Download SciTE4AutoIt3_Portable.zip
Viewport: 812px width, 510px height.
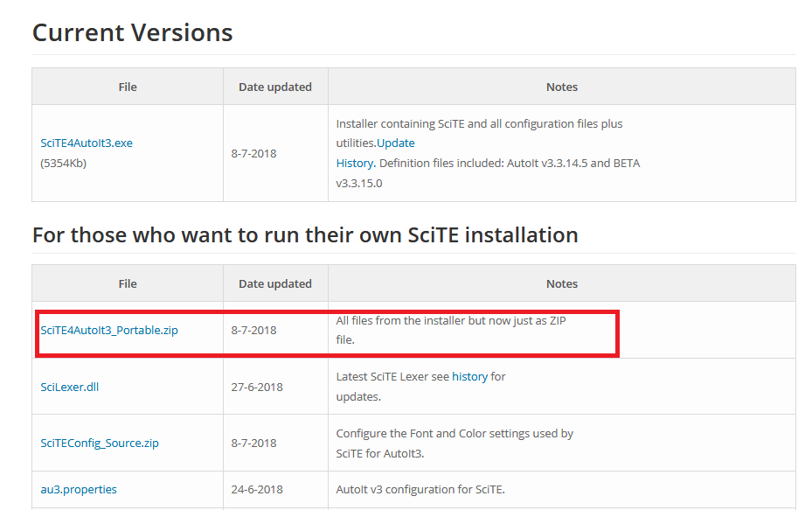(x=109, y=330)
